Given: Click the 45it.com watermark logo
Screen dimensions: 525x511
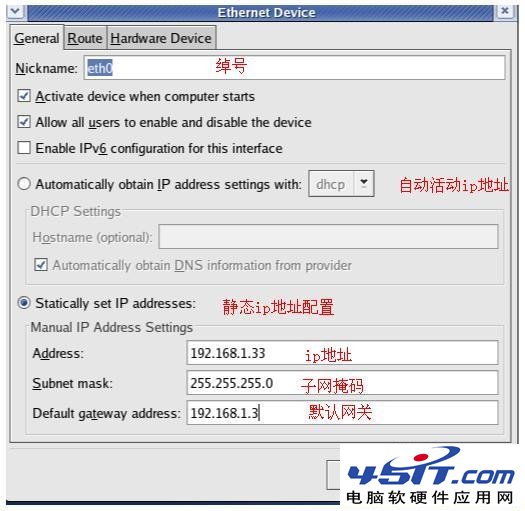Looking at the screenshot, I should (430, 476).
